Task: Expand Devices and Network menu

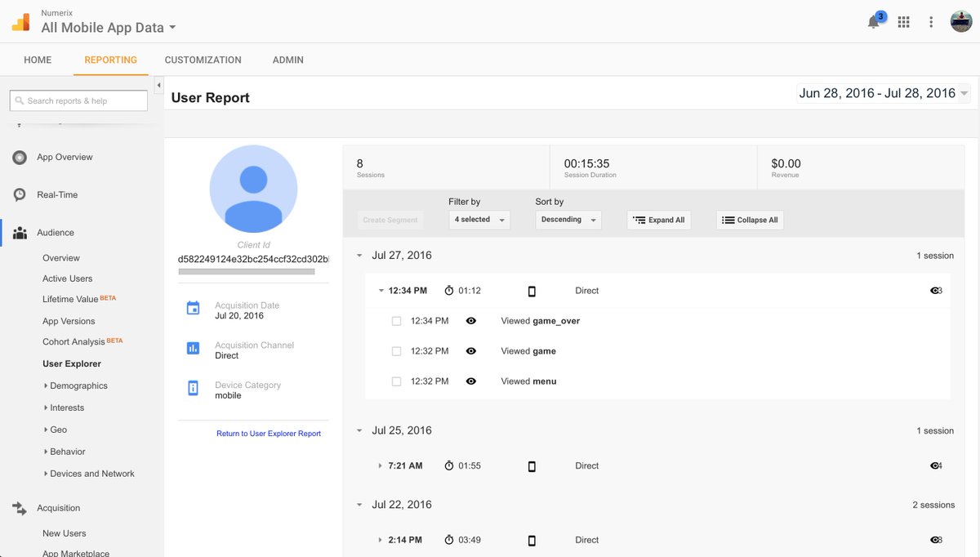Action: coord(88,474)
